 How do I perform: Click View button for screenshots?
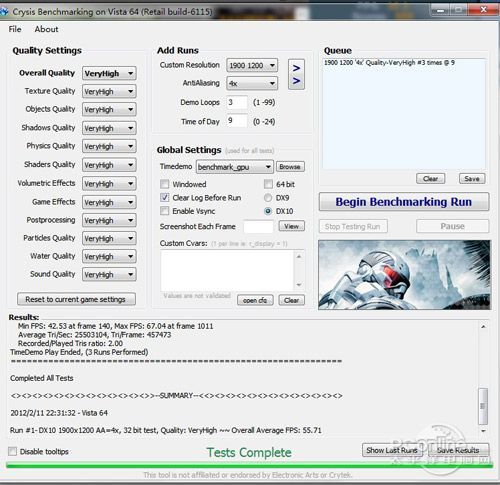(x=291, y=226)
